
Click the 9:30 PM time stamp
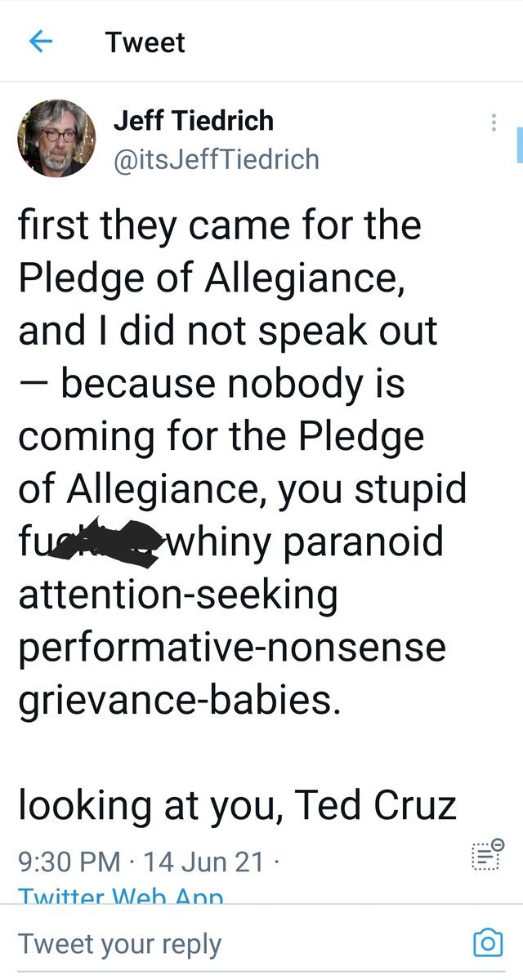[x=67, y=861]
